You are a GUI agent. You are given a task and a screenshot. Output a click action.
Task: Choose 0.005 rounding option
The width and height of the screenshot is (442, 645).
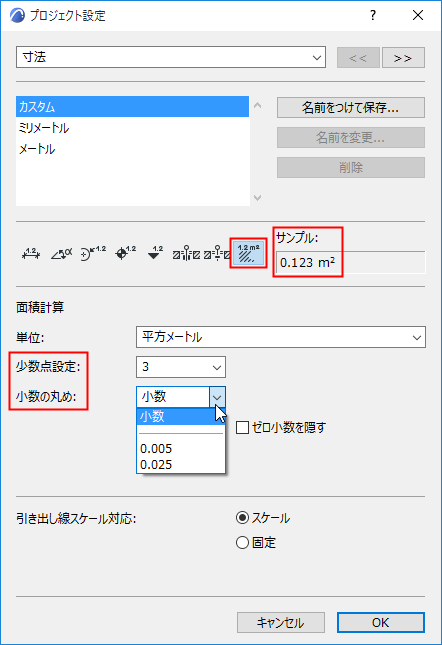click(181, 448)
